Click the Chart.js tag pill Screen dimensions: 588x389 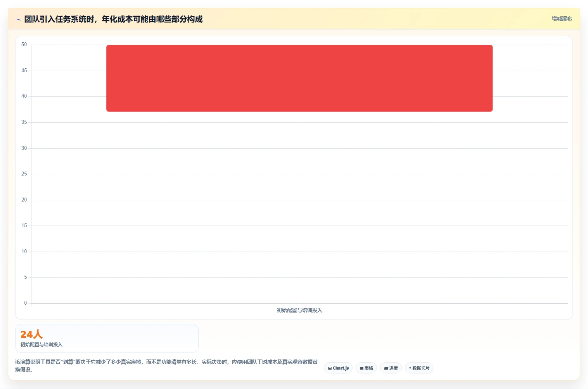pyautogui.click(x=338, y=368)
